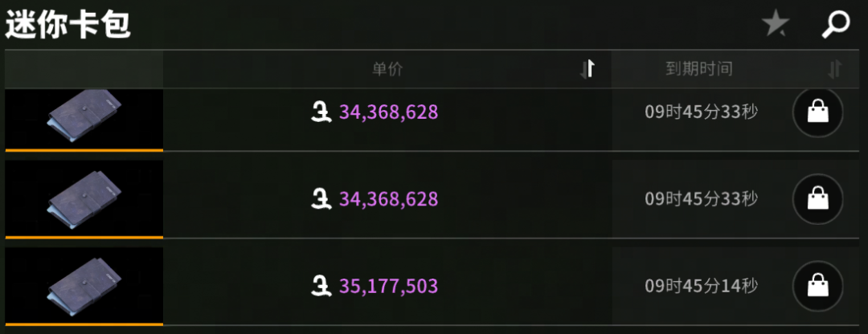
Task: Buy the first listed mini card bag
Action: tap(817, 112)
